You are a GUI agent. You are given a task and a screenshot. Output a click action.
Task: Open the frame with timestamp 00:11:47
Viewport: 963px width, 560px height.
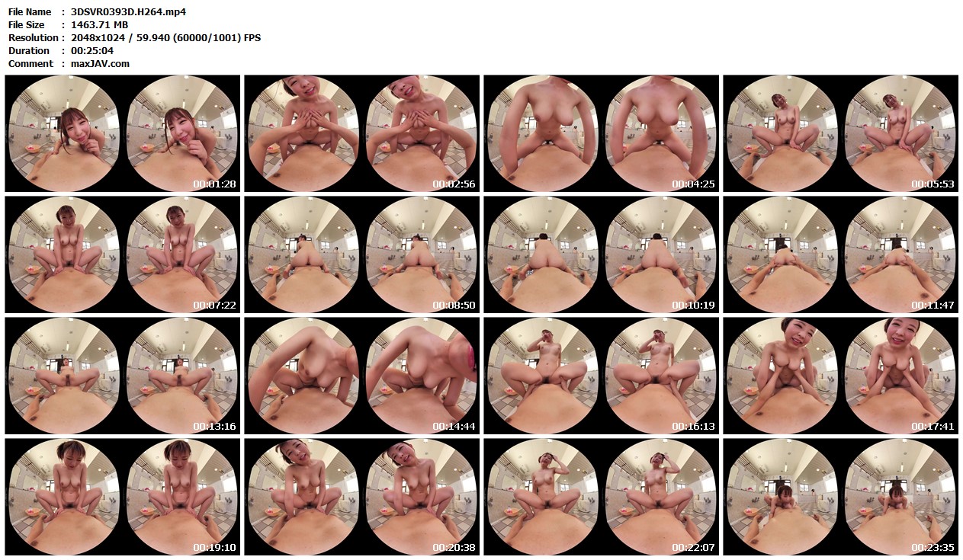pos(841,254)
